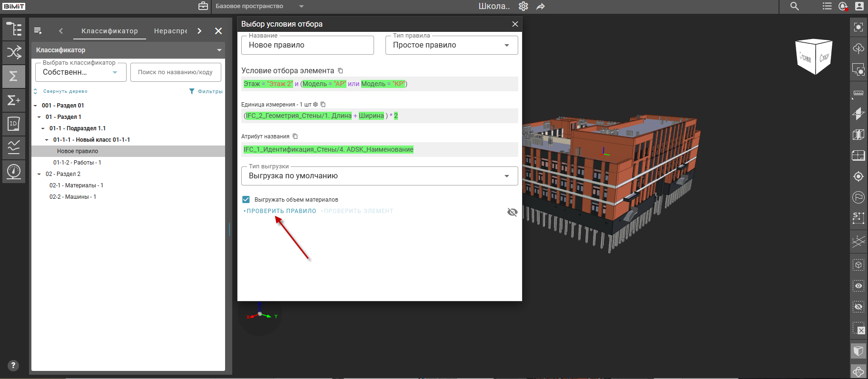
Task: Toggle Выгружать объем материалов checkbox
Action: [x=246, y=200]
